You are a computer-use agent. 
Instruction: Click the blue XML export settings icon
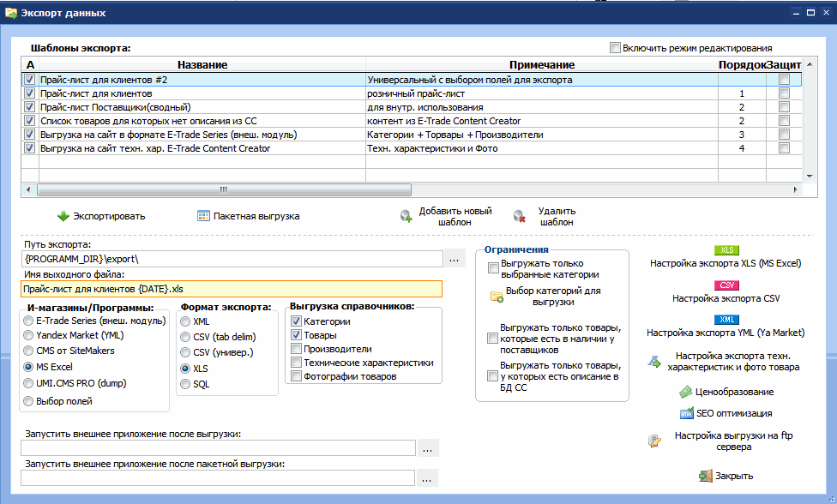point(726,320)
